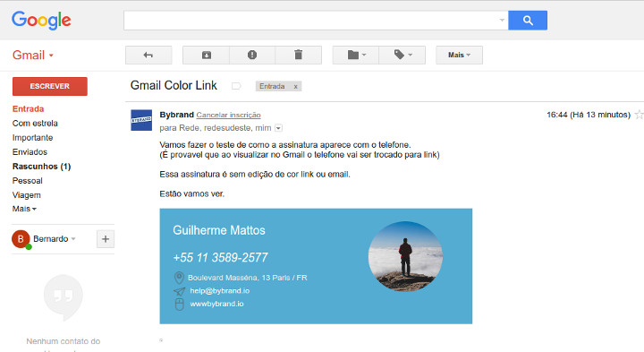Delete the email with trash icon
The image size is (644, 352).
pos(298,56)
